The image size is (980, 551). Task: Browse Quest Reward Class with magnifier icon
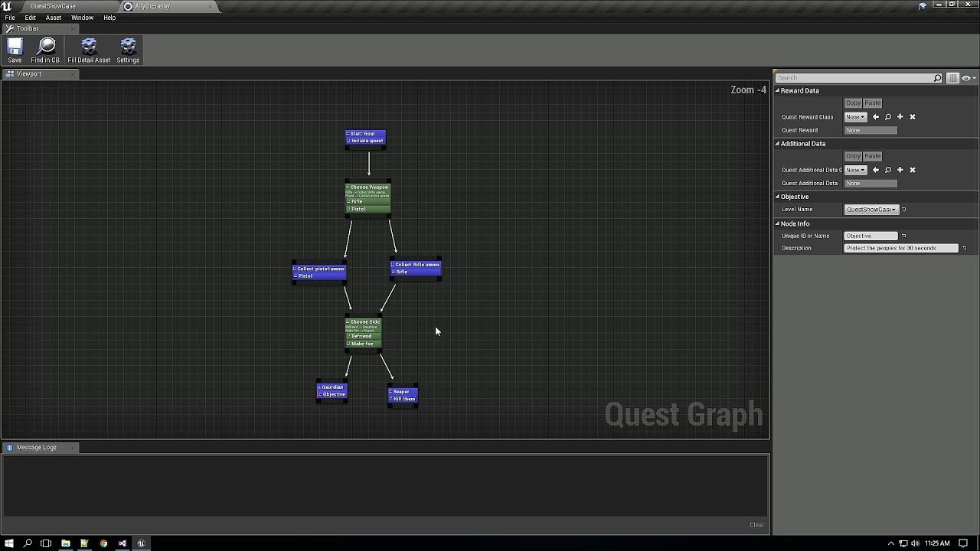(888, 117)
